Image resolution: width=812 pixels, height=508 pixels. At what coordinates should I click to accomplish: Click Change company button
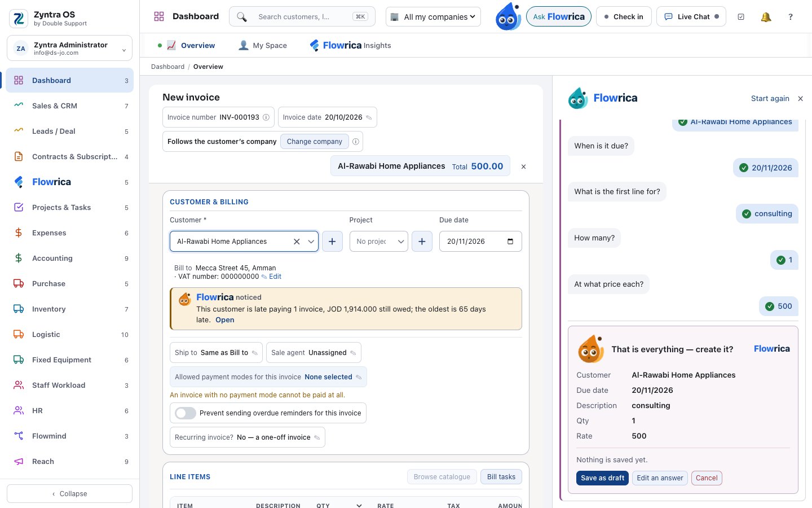click(315, 142)
